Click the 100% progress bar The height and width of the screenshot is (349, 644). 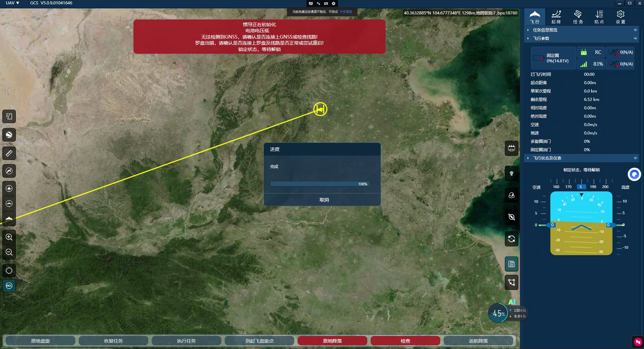(x=319, y=184)
